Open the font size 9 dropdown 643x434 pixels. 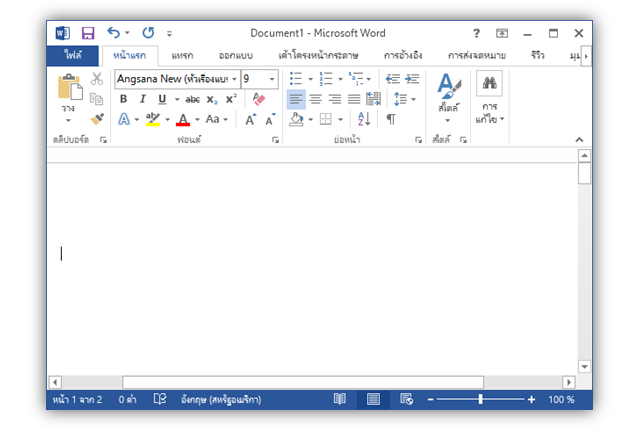[x=272, y=79]
